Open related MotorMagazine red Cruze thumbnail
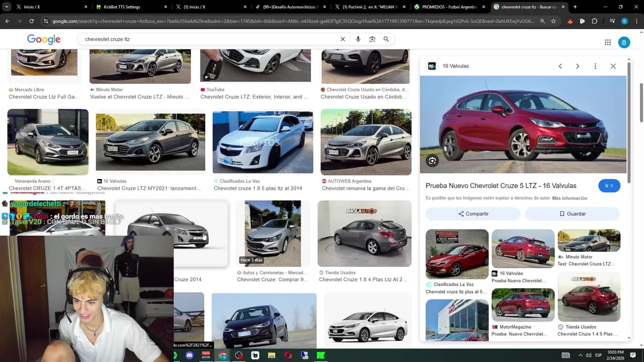Screen dimensions: 644x362 [523, 305]
